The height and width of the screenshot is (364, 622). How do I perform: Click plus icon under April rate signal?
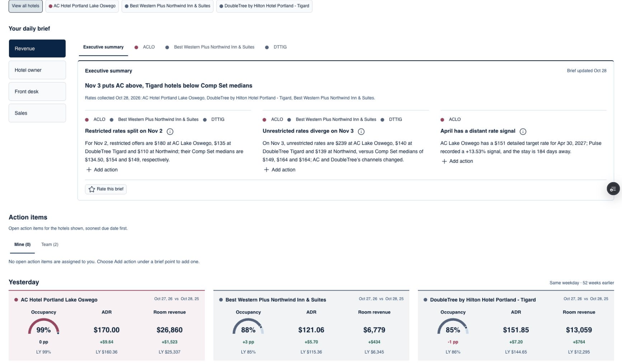(444, 161)
